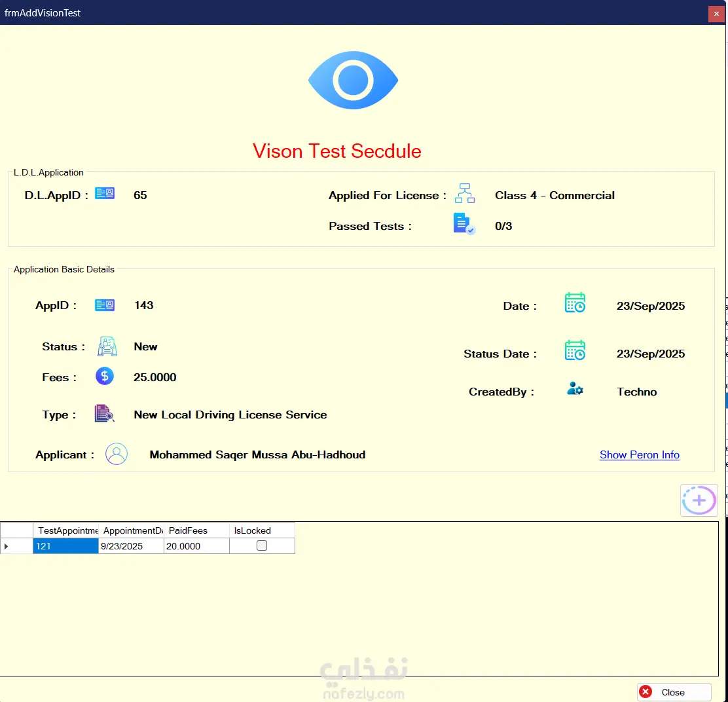Image resolution: width=728 pixels, height=702 pixels.
Task: Toggle the IsLocked checkbox for appointment 121
Action: (x=262, y=545)
